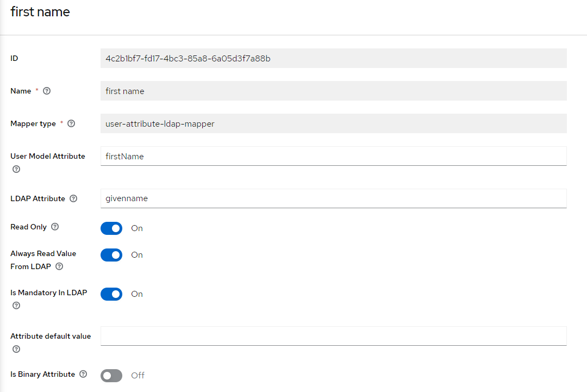
Task: Click Attribute default value help icon
Action: tap(16, 350)
